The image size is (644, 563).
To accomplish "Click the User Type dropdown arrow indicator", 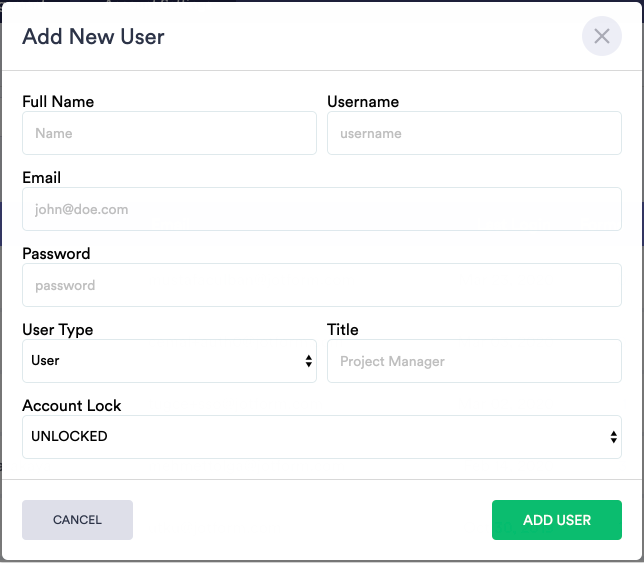I will click(x=309, y=361).
